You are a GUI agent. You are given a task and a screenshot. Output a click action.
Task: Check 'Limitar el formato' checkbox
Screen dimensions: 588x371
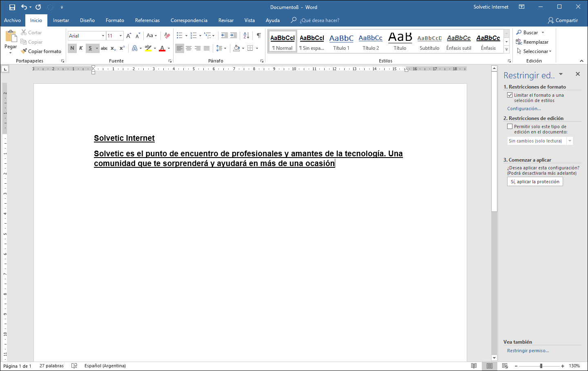click(x=510, y=95)
